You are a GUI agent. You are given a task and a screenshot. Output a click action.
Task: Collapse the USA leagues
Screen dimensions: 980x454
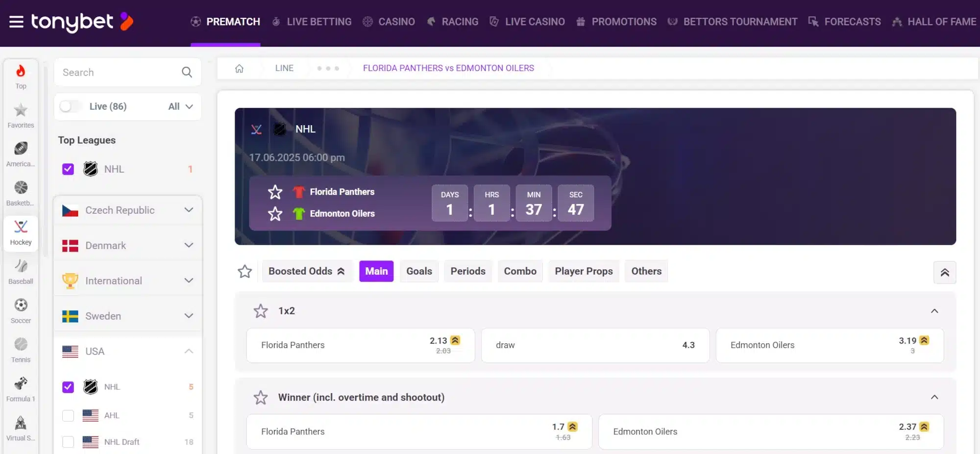coord(128,352)
